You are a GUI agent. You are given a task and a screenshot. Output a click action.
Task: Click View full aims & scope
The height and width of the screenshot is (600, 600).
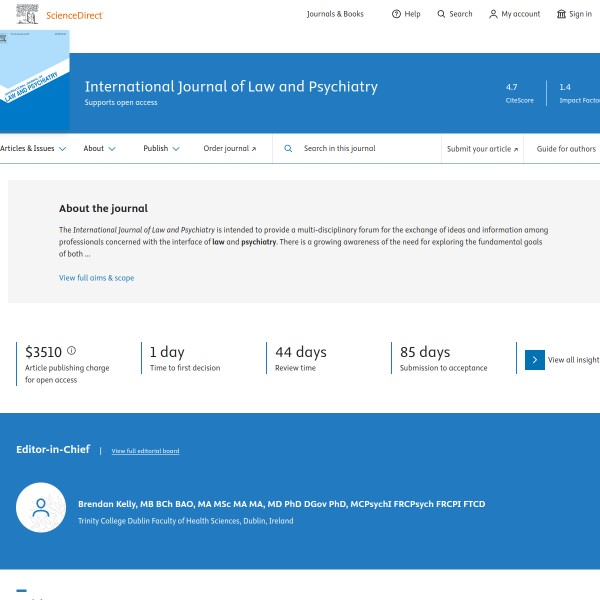pos(96,277)
